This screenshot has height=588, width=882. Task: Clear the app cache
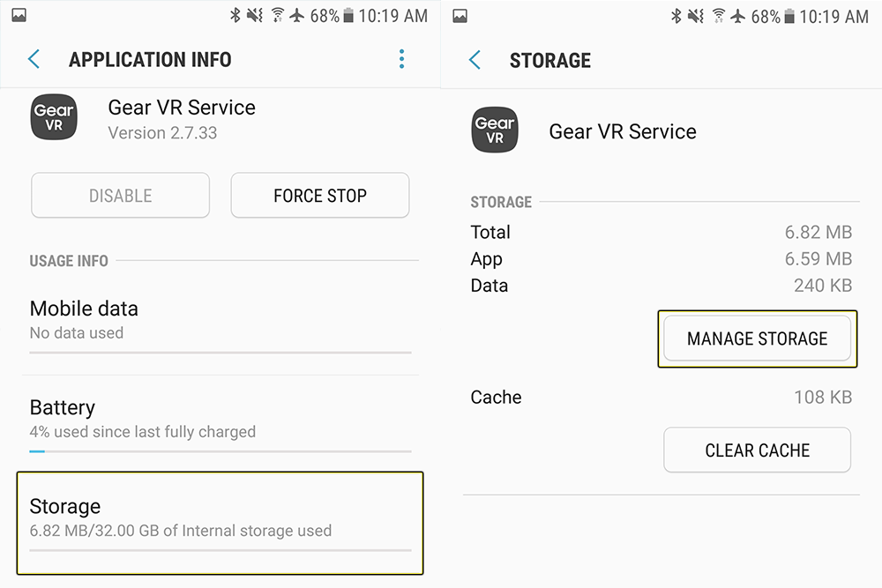pos(757,450)
